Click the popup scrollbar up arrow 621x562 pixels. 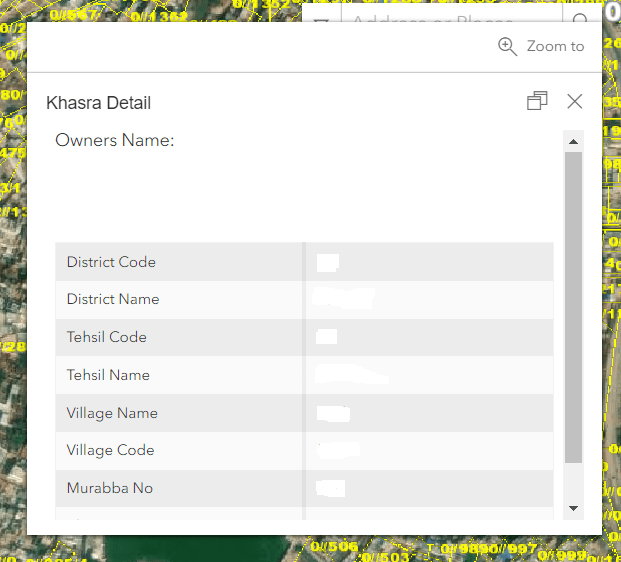[573, 141]
